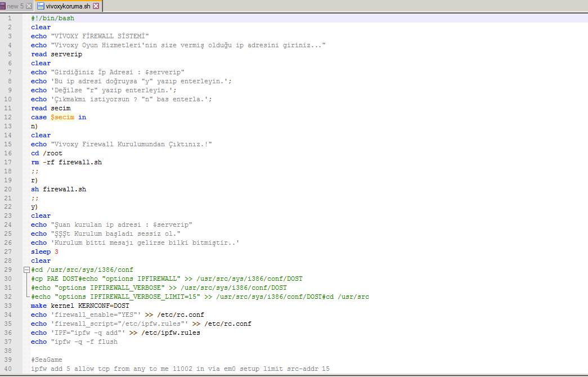
Task: Click the "ipfw add 5 allow tcp" rule line
Action: tap(181, 369)
